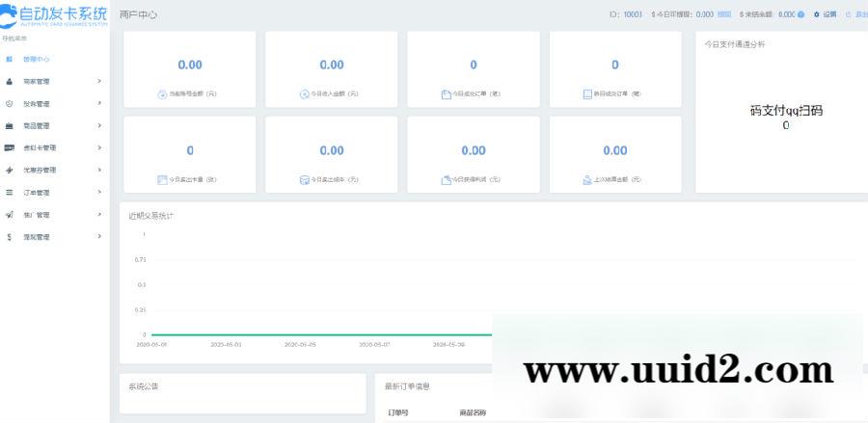Click the 今日成交订单 clipboard icon
868x423 pixels.
[446, 94]
